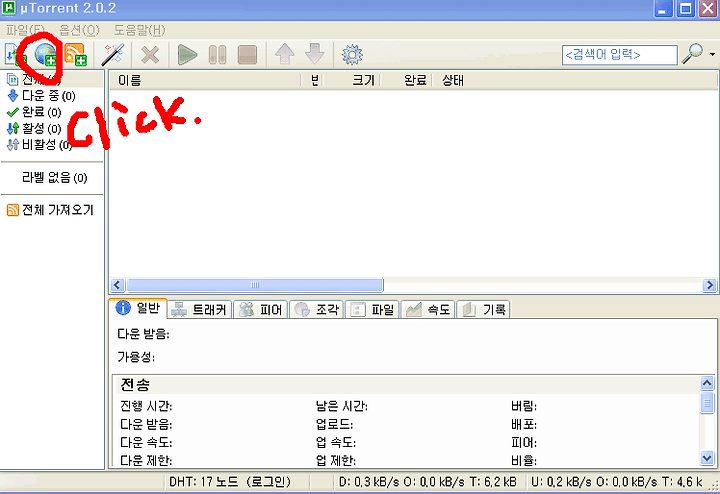The height and width of the screenshot is (494, 720).
Task: Click detail pane scroll down arrow
Action: (x=707, y=457)
